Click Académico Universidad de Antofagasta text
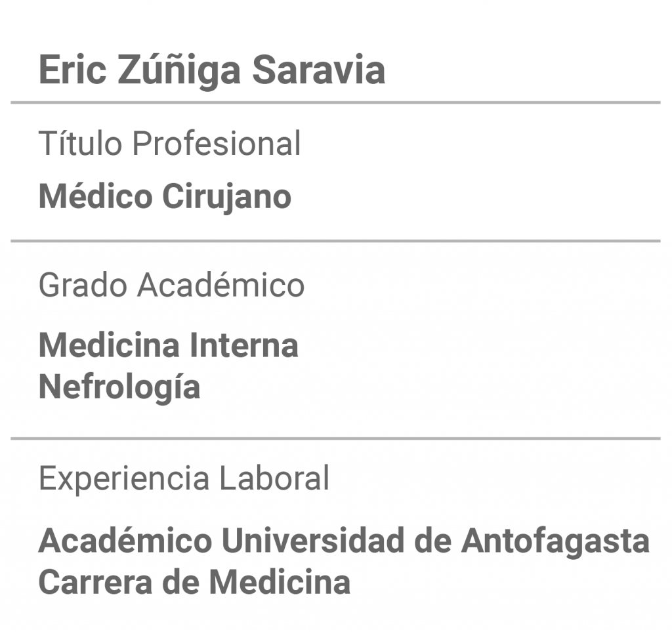 344,541
